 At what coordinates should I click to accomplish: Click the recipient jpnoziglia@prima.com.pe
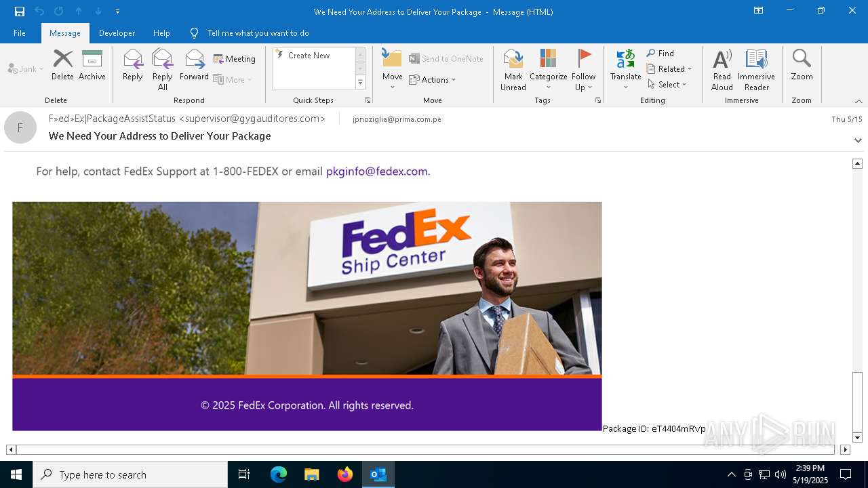397,119
